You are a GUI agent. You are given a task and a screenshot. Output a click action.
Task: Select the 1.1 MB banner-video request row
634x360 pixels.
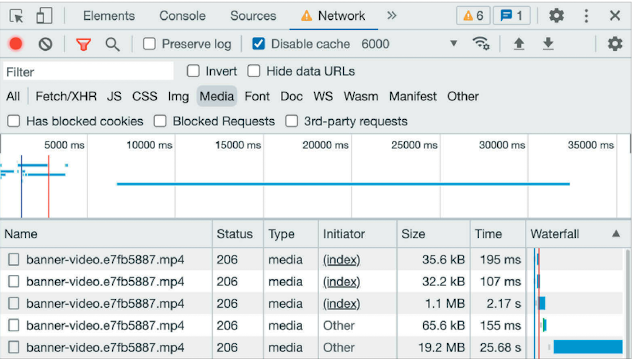click(x=311, y=303)
